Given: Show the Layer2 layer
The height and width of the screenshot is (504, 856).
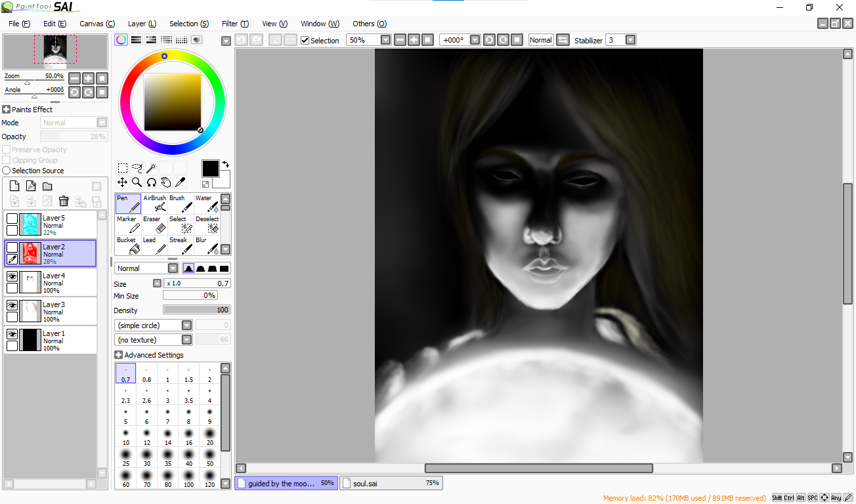Looking at the screenshot, I should click(12, 247).
